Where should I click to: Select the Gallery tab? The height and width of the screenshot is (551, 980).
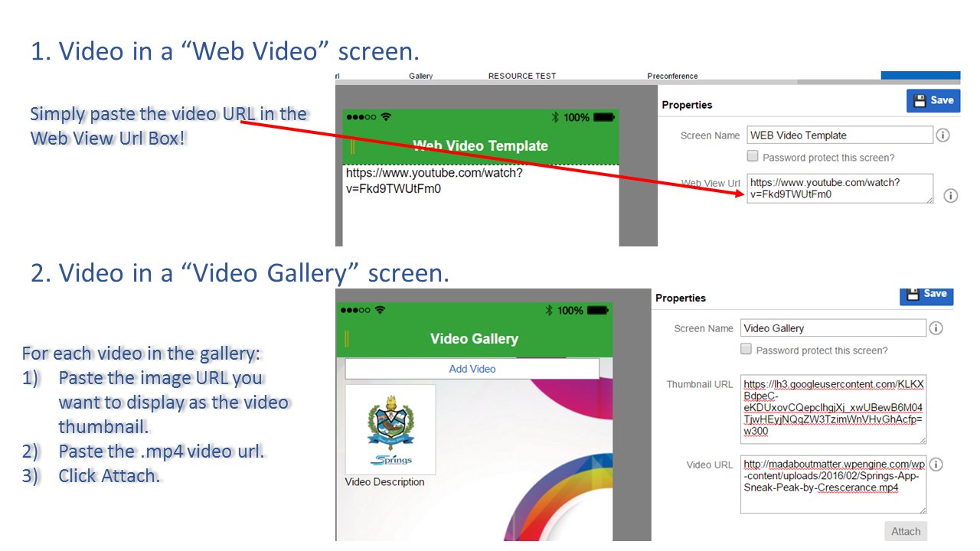point(420,76)
